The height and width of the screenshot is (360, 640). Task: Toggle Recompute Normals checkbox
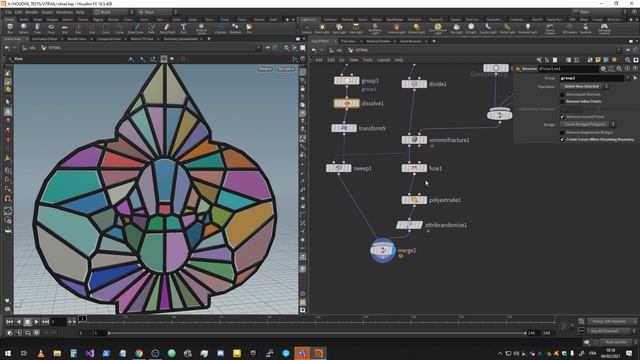tap(562, 95)
